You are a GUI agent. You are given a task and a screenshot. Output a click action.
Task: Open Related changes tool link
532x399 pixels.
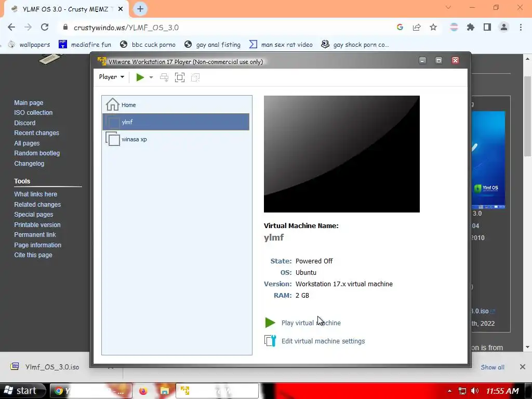tap(37, 205)
